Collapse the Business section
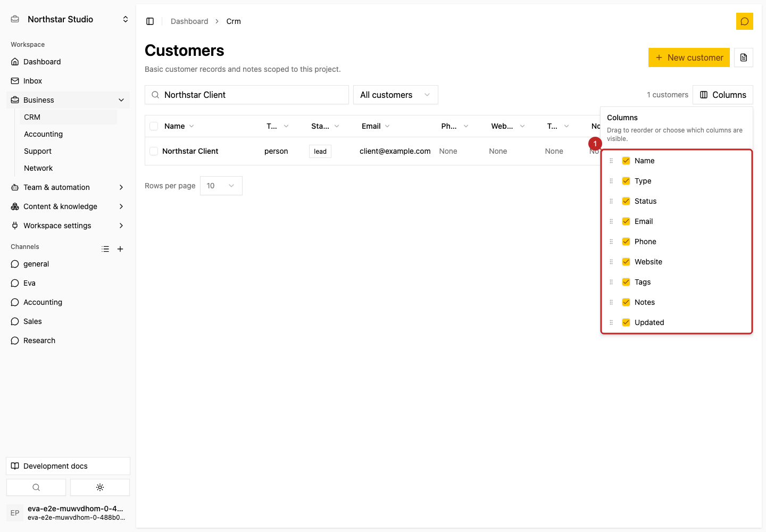This screenshot has height=532, width=766. 68,100
